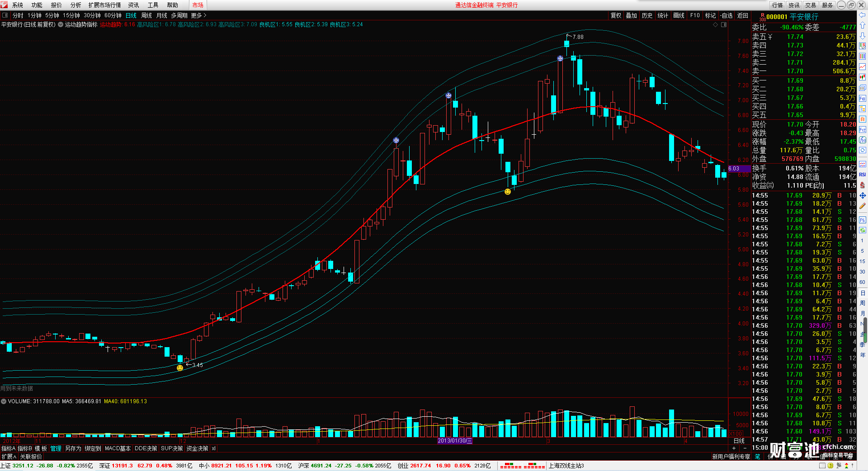
Task: Click the up arrow icon in right sidebar
Action: (x=863, y=25)
